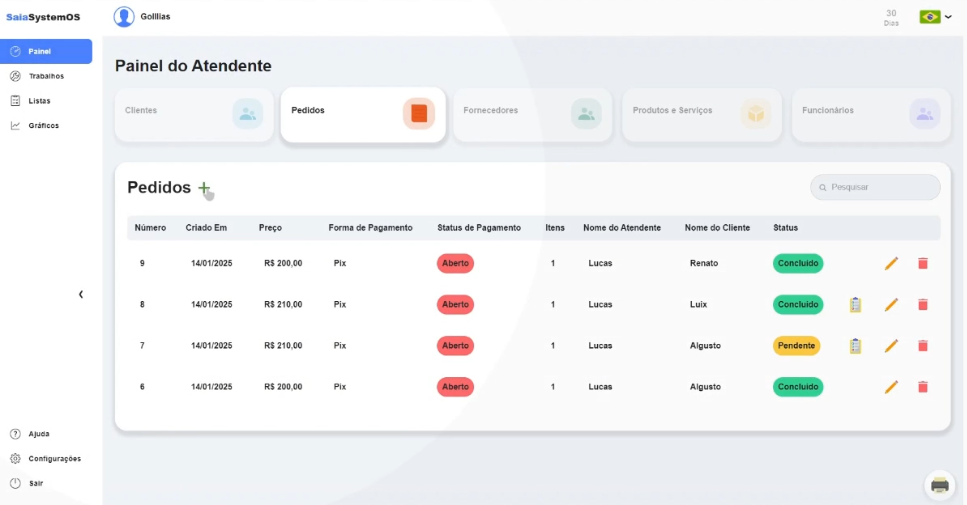The image size is (967, 505).
Task: Go to Trabalhos in the sidebar
Action: click(x=46, y=76)
